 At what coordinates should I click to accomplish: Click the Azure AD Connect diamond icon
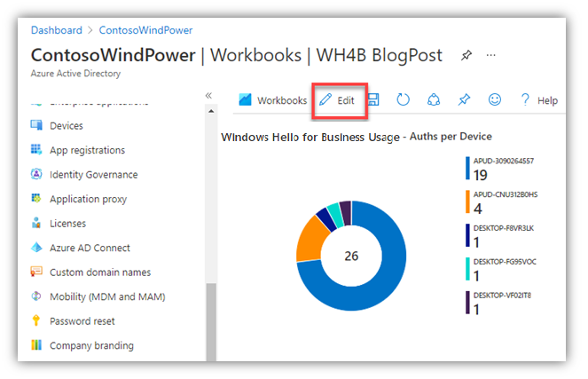(36, 247)
